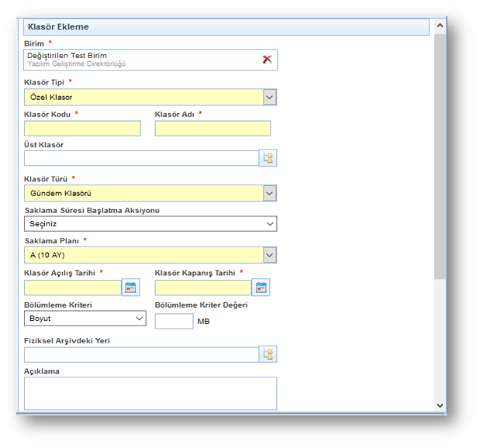Viewport: 480px width, 448px height.
Task: Open the Bölümleme Kriteri dropdown
Action: (x=140, y=319)
